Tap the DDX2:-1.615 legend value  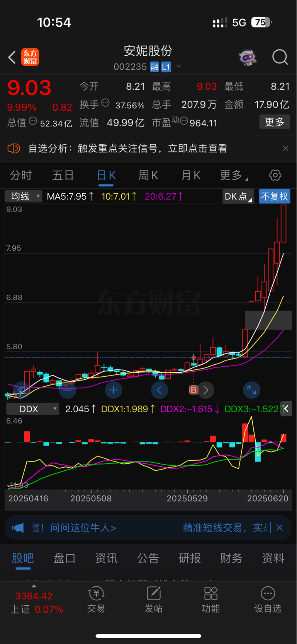(x=190, y=409)
